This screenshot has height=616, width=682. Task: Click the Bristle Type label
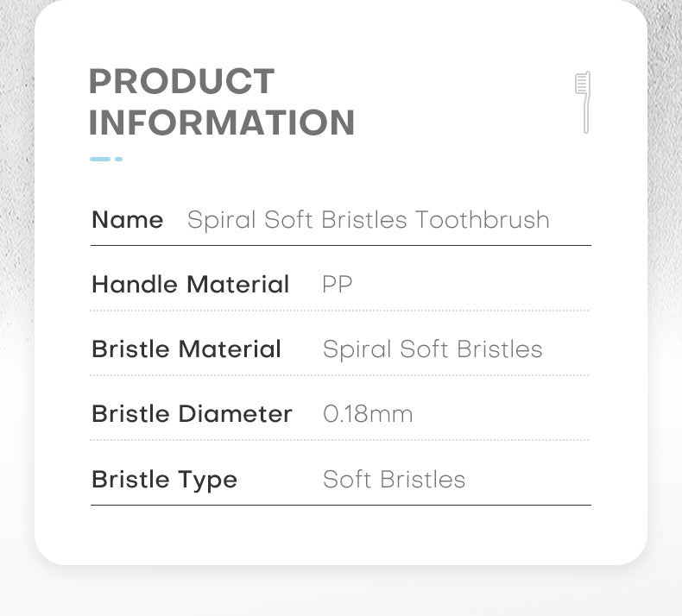[x=164, y=480]
